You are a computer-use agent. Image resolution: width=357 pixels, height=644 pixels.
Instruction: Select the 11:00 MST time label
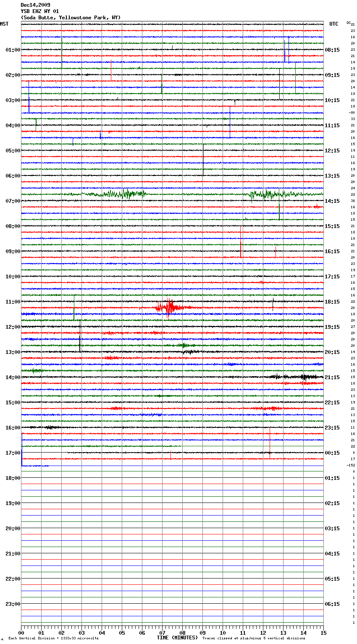[x=13, y=302]
